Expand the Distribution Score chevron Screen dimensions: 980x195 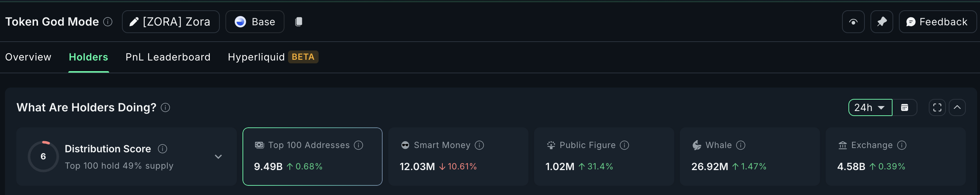218,157
